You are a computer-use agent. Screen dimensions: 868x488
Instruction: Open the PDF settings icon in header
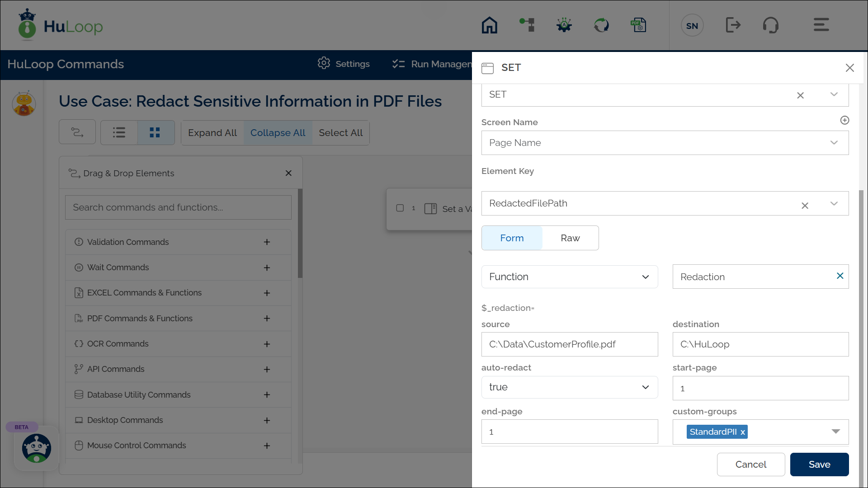[x=638, y=25]
